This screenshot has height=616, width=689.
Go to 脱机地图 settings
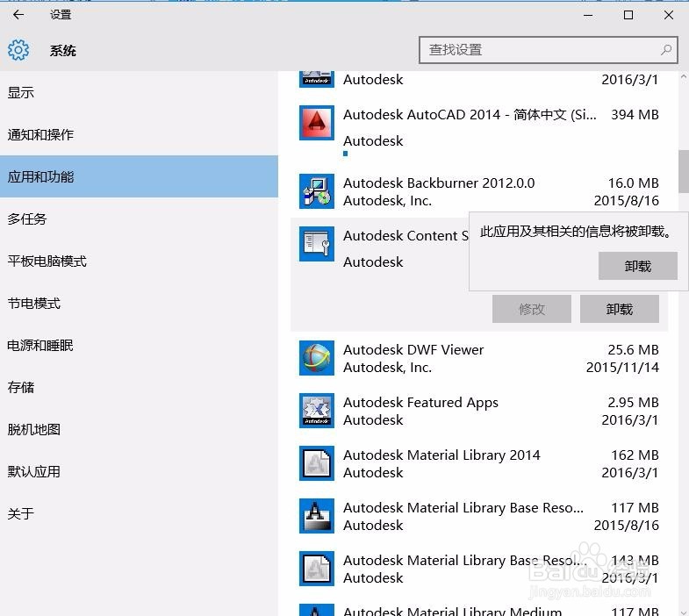pos(139,429)
